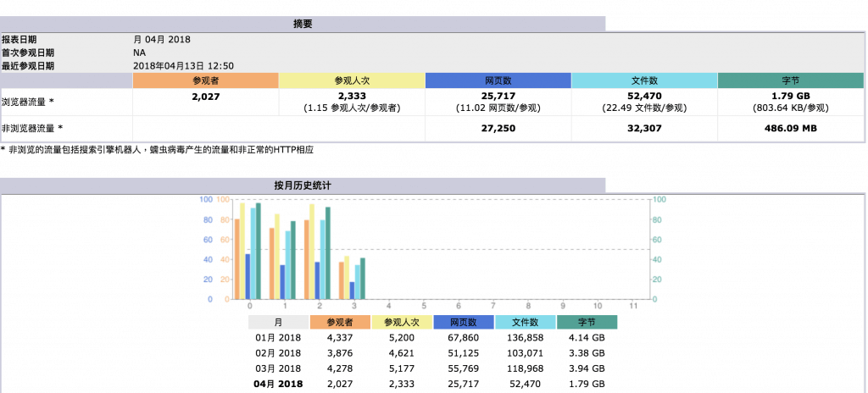Click the bold 2,027 visitors value in summary
Viewport: 868px width, 393px height.
205,97
